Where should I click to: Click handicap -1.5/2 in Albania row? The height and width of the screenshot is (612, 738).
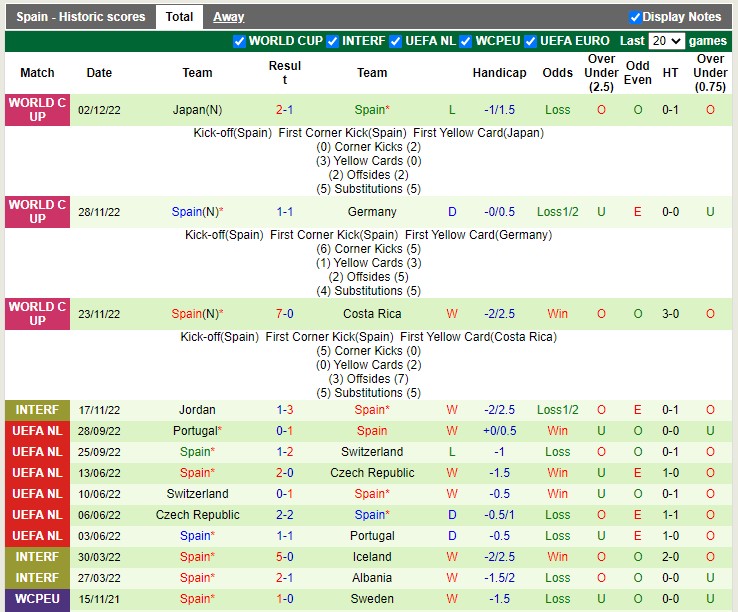point(499,578)
